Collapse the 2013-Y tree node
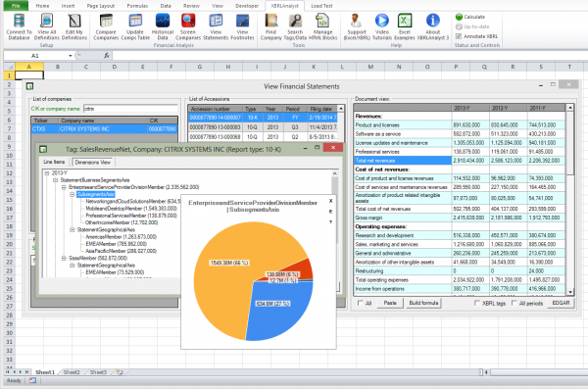The height and width of the screenshot is (389, 588). point(47,172)
